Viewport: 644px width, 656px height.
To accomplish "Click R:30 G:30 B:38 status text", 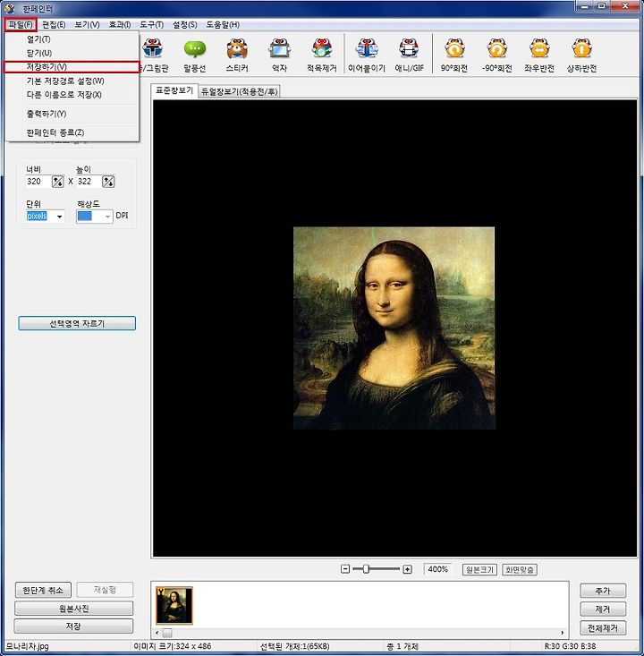I will click(570, 646).
